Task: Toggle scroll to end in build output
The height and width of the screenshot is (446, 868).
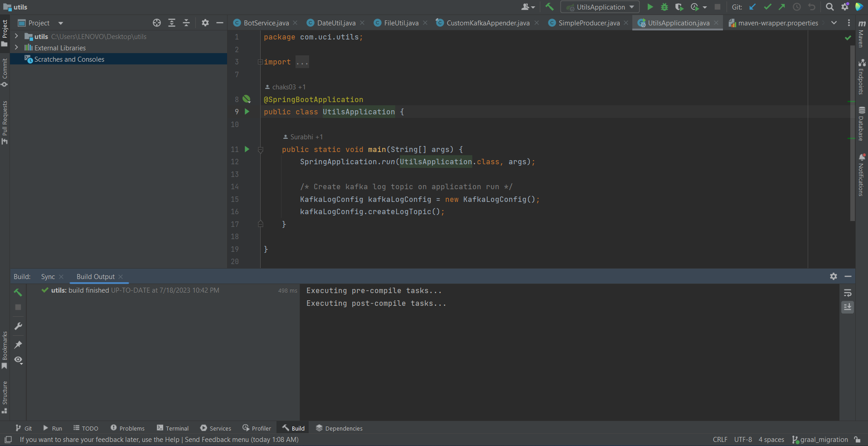Action: click(848, 307)
